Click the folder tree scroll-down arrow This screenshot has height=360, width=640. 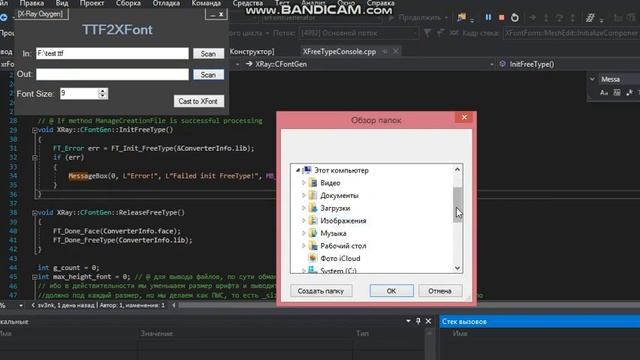(458, 268)
